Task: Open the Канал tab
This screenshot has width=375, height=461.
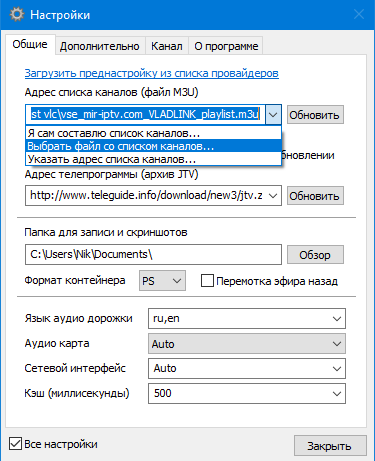Action: 167,46
